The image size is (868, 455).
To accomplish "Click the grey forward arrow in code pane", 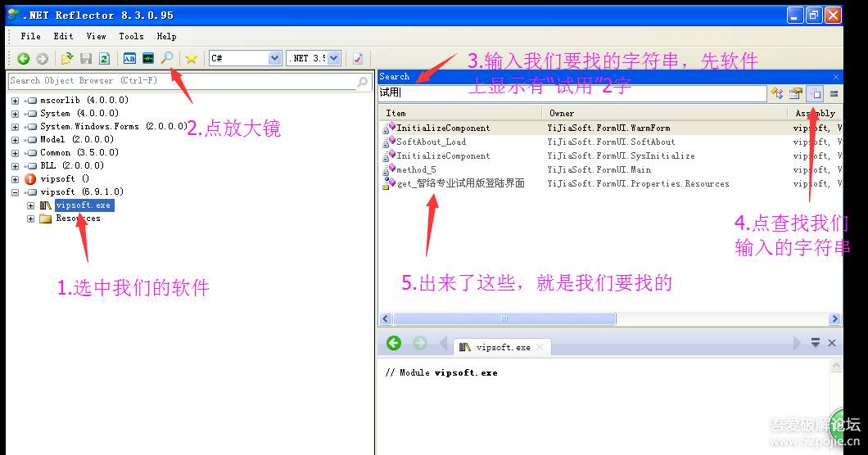I will [x=419, y=343].
